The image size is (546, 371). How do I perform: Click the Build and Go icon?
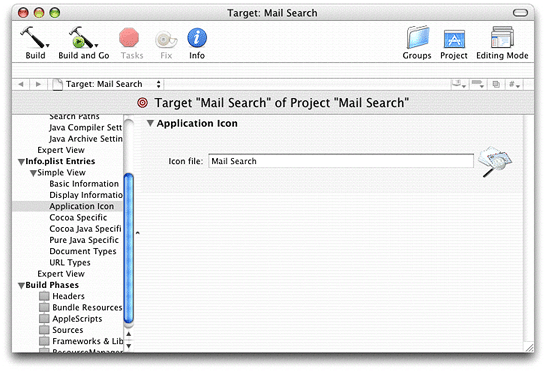(81, 37)
